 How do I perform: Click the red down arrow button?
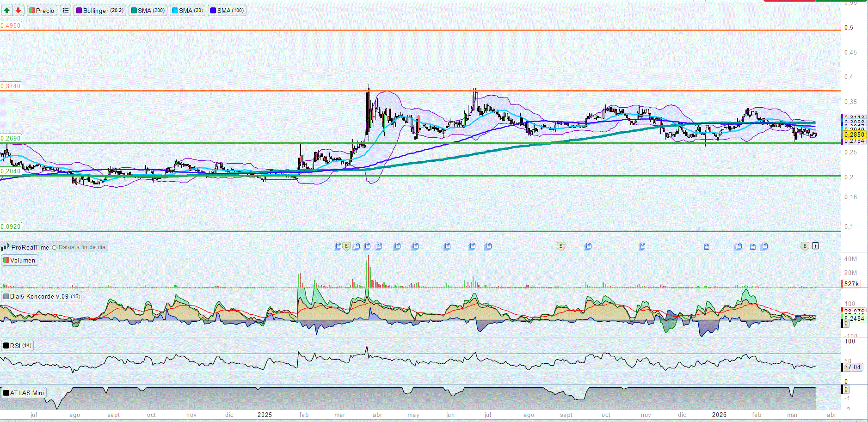tap(18, 10)
